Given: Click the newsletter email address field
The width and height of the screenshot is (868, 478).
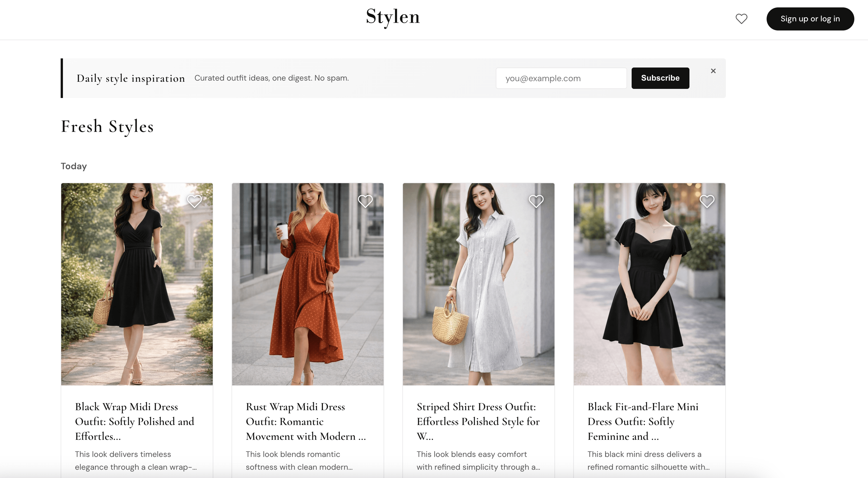Looking at the screenshot, I should click(561, 78).
